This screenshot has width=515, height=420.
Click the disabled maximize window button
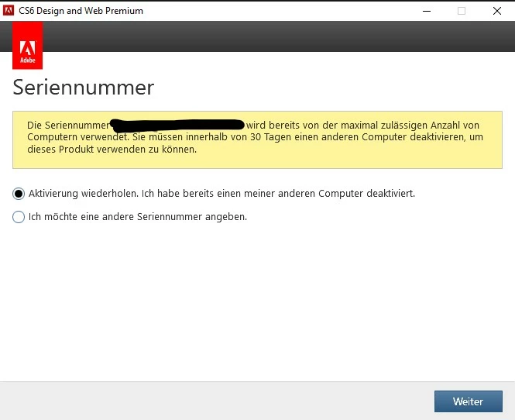click(462, 11)
